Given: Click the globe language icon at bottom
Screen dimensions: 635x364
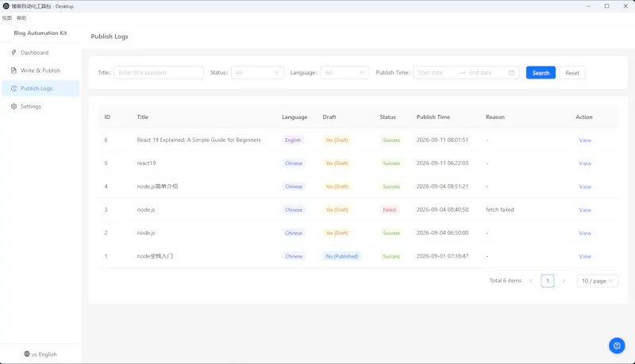Looking at the screenshot, I should pos(27,354).
